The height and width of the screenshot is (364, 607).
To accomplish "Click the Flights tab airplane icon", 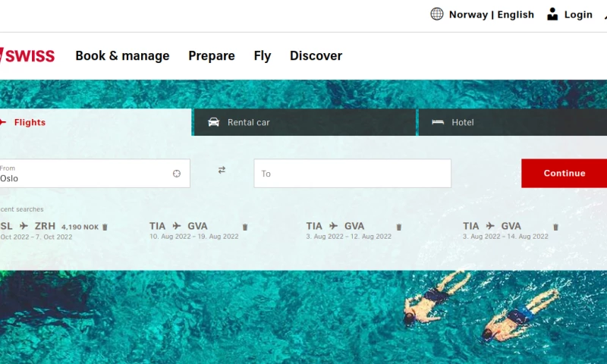I will [3, 122].
